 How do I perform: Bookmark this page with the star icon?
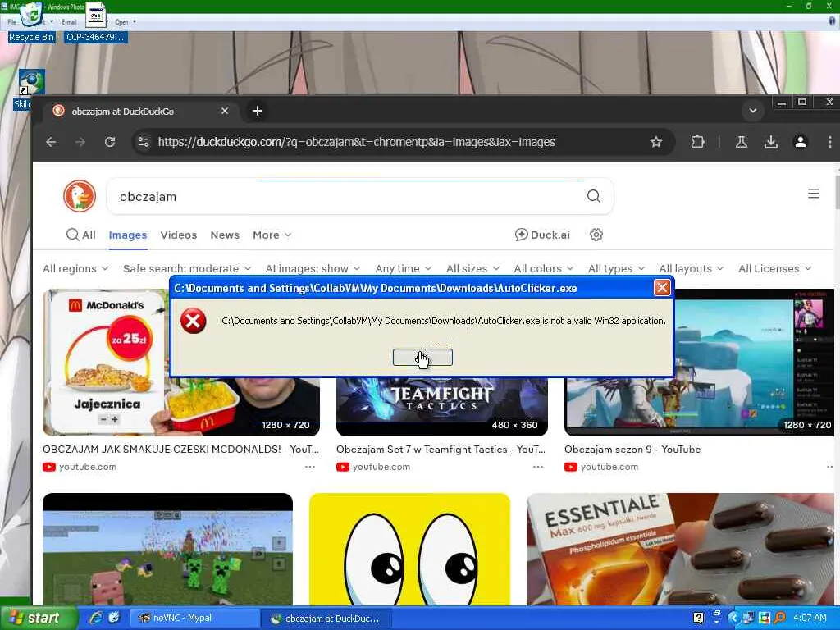coord(655,142)
